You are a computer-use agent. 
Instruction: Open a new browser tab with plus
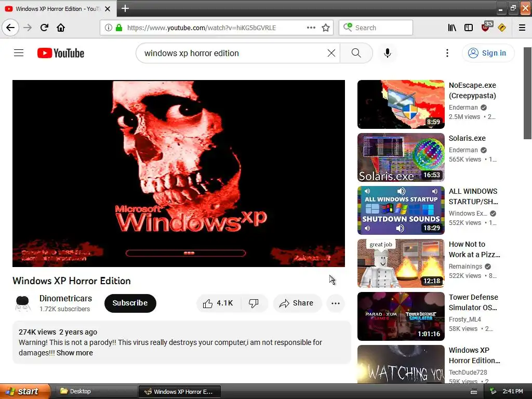tap(125, 8)
